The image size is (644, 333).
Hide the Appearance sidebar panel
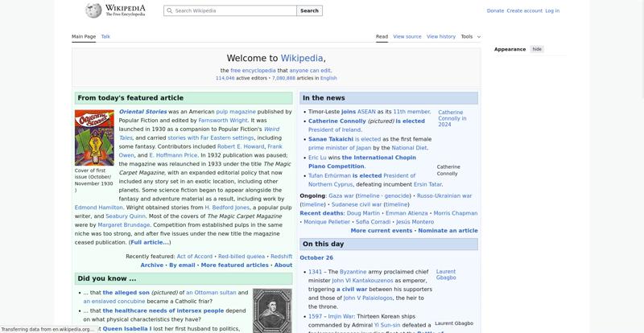(537, 49)
